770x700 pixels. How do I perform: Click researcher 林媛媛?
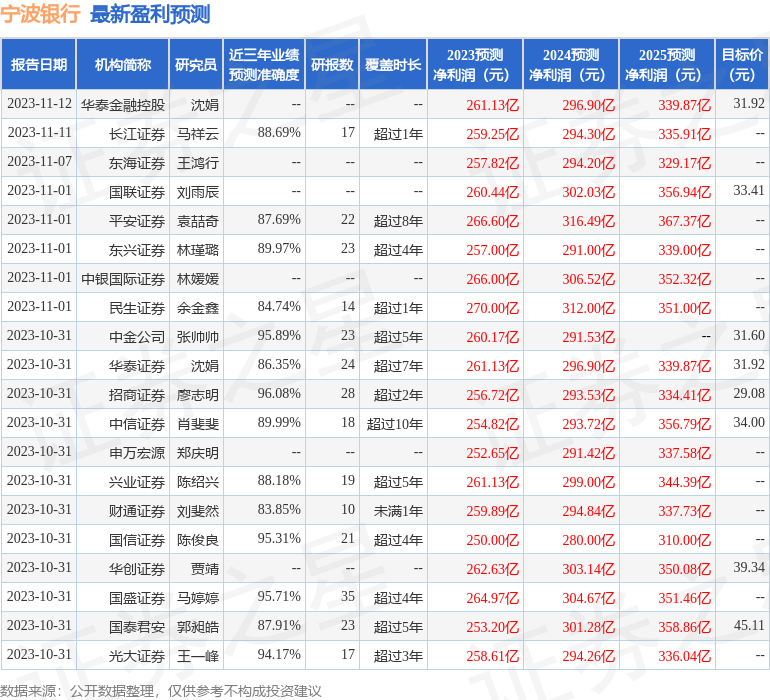[198, 279]
